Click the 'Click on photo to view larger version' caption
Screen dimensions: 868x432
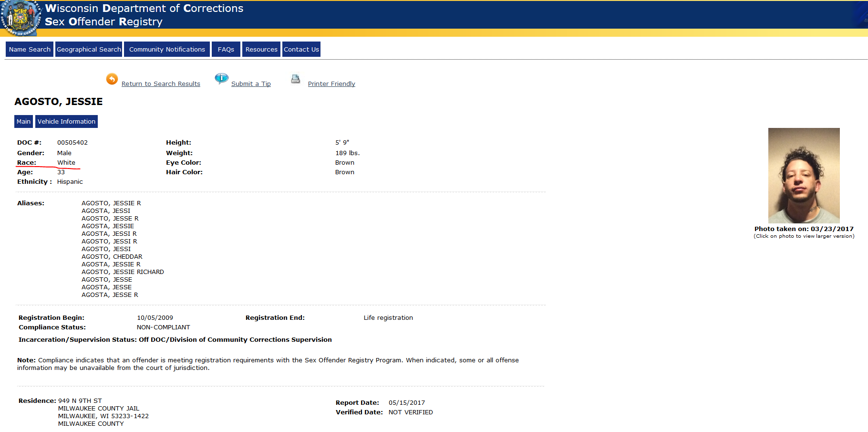804,236
